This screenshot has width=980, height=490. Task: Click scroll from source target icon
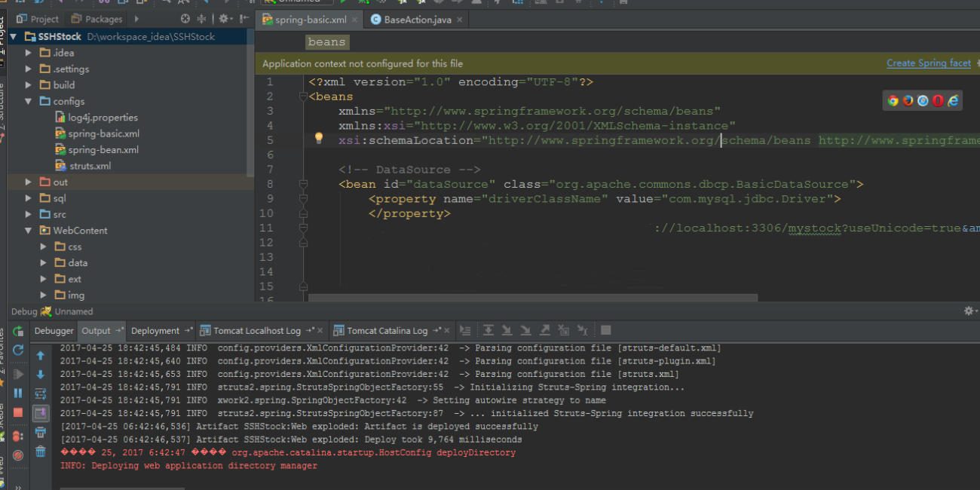pos(185,19)
